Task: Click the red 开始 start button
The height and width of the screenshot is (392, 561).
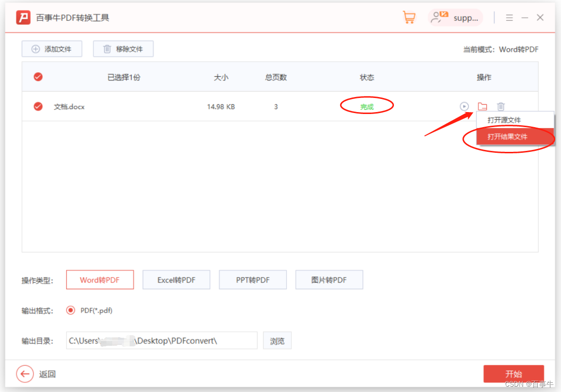Action: point(514,374)
